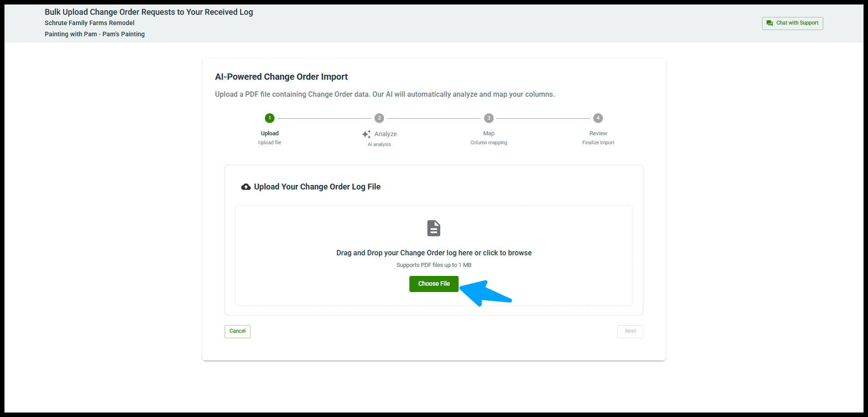Click the document file icon in drop zone
The height and width of the screenshot is (417, 868).
point(434,228)
